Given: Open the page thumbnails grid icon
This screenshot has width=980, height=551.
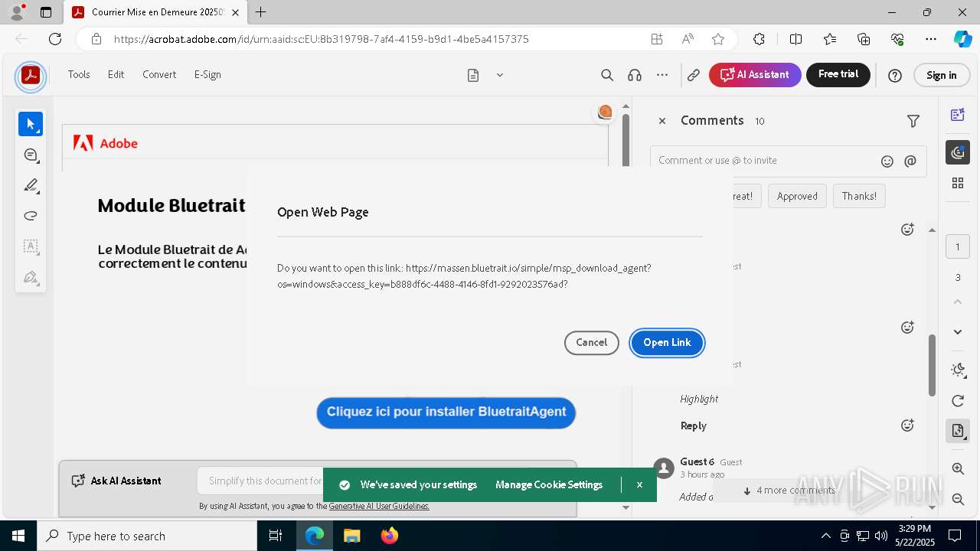Looking at the screenshot, I should click(958, 183).
